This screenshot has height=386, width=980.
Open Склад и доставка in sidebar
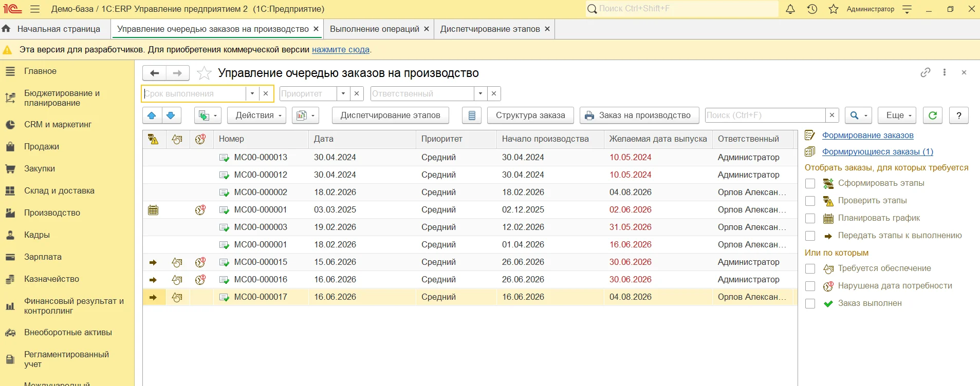tap(59, 190)
